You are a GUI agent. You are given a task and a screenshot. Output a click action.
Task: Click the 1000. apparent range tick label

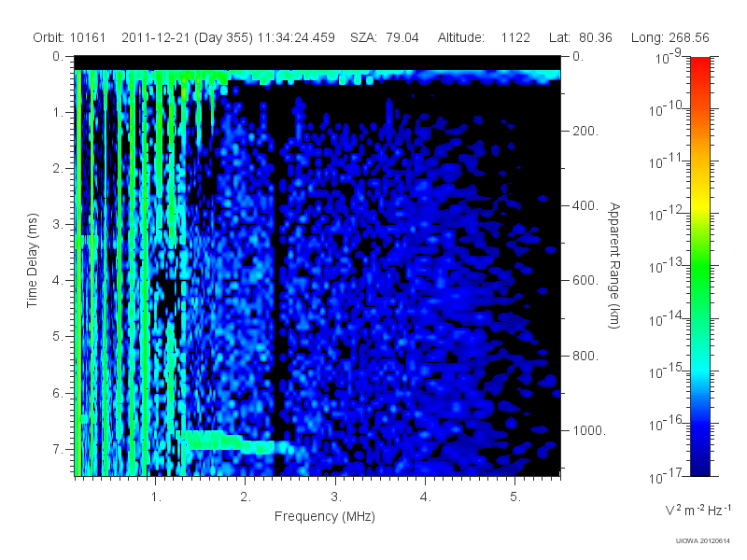tap(589, 430)
